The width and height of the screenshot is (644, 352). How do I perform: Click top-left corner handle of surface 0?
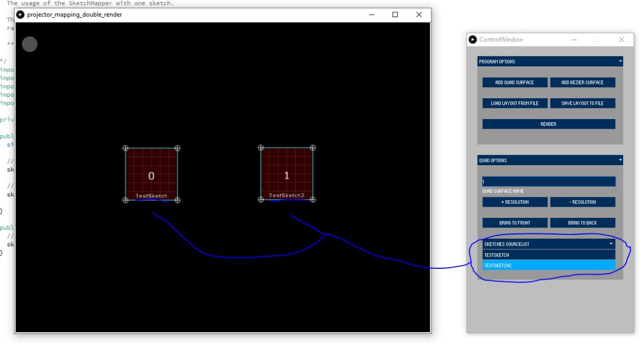pyautogui.click(x=126, y=148)
